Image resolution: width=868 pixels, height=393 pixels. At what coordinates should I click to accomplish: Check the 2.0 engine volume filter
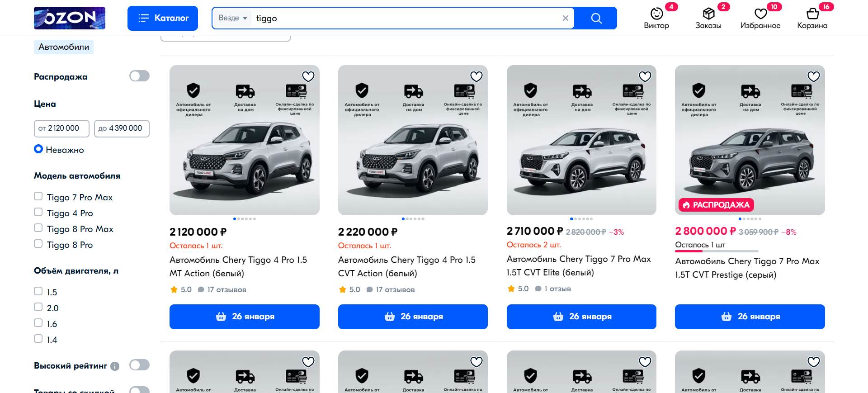coord(38,308)
